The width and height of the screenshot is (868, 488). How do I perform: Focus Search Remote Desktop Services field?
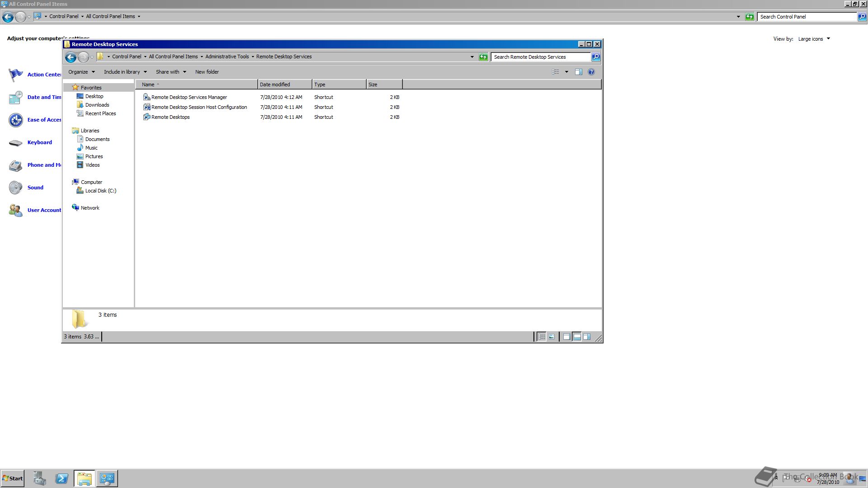click(541, 57)
